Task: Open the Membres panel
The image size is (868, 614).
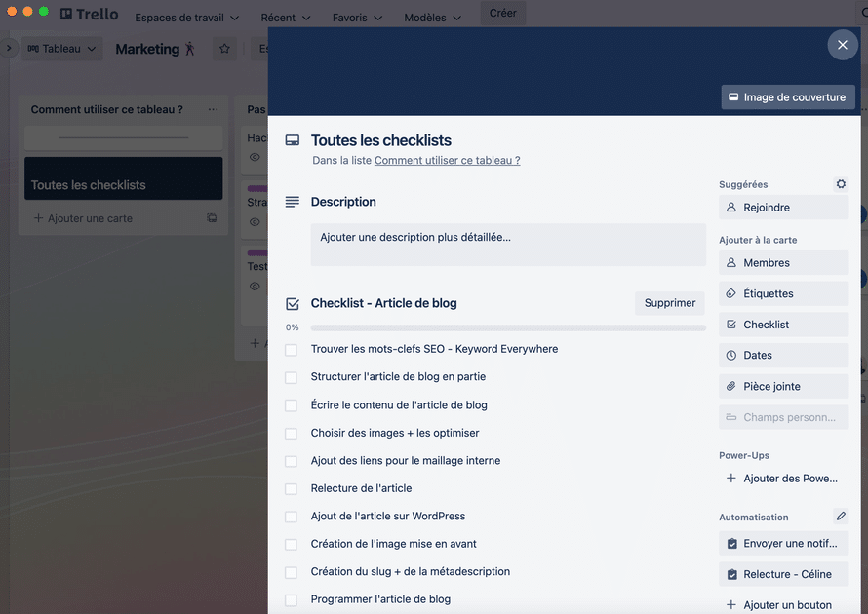Action: 783,263
